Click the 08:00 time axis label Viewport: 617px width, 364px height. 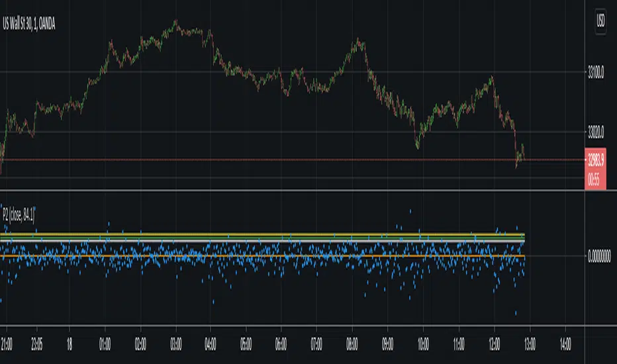click(x=352, y=345)
